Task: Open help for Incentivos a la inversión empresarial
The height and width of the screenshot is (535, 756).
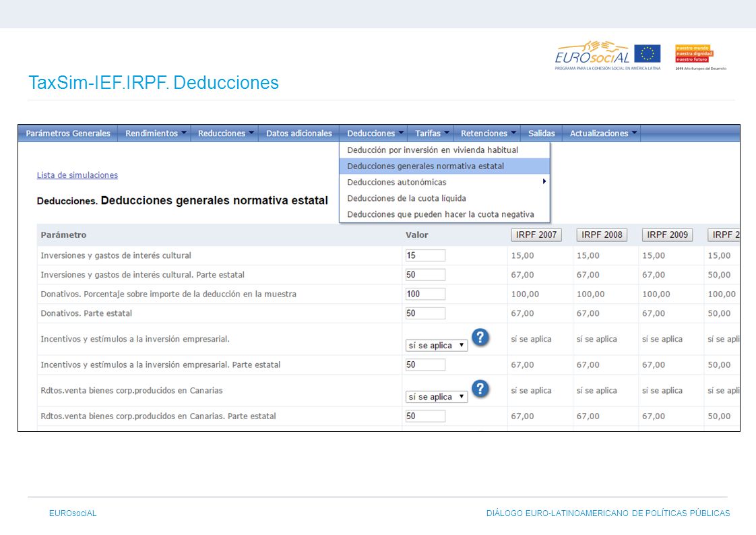Action: click(480, 338)
